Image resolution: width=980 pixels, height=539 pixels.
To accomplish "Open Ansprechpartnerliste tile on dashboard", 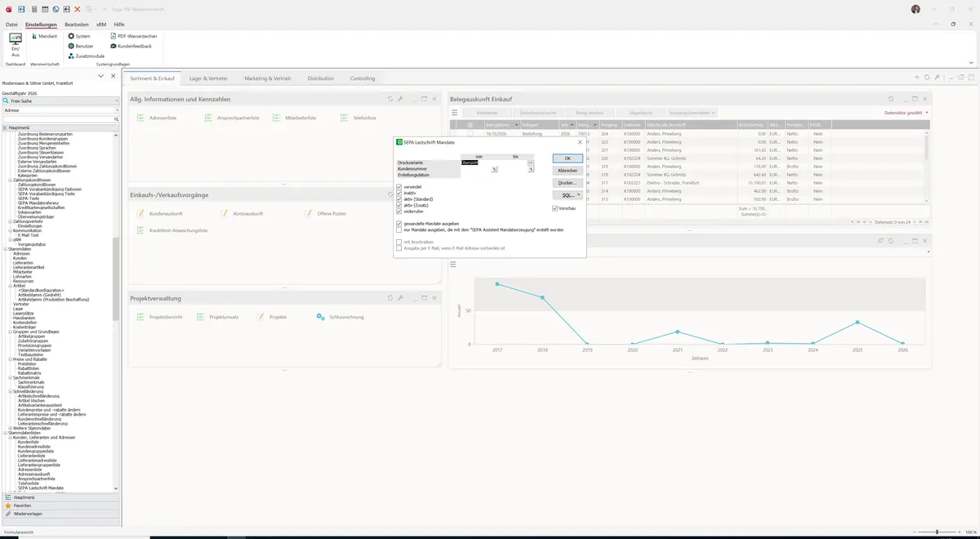I will click(x=231, y=118).
